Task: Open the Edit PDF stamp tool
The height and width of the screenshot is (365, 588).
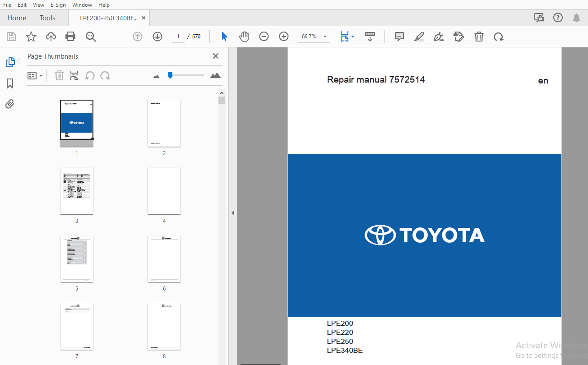Action: [458, 37]
